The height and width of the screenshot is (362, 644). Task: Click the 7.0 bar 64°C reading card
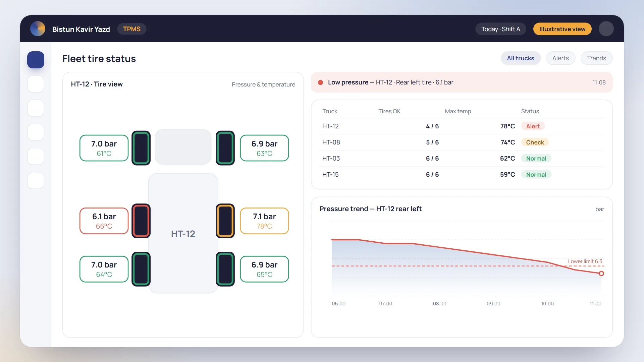104,269
